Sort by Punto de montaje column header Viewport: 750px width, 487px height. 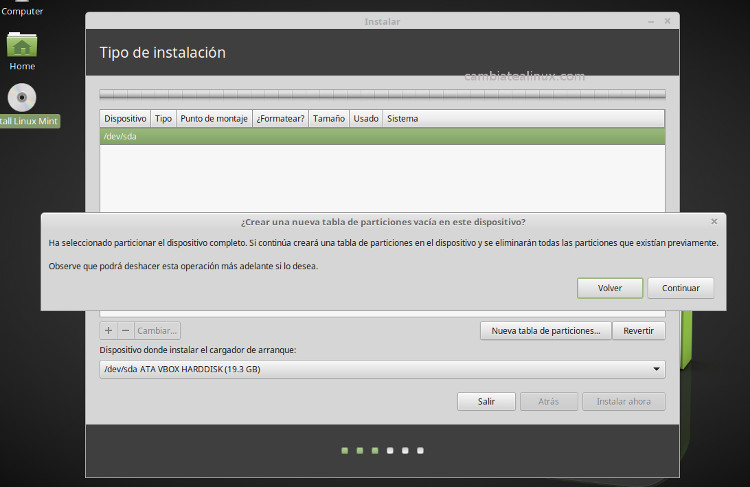(214, 119)
